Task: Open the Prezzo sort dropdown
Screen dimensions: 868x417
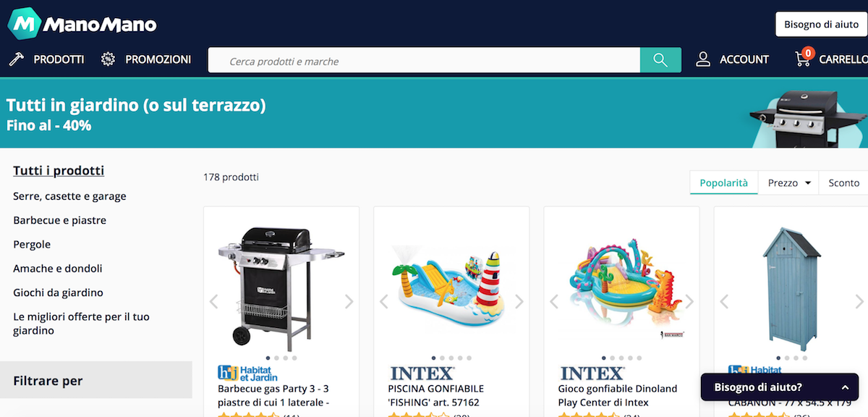Action: pos(788,183)
